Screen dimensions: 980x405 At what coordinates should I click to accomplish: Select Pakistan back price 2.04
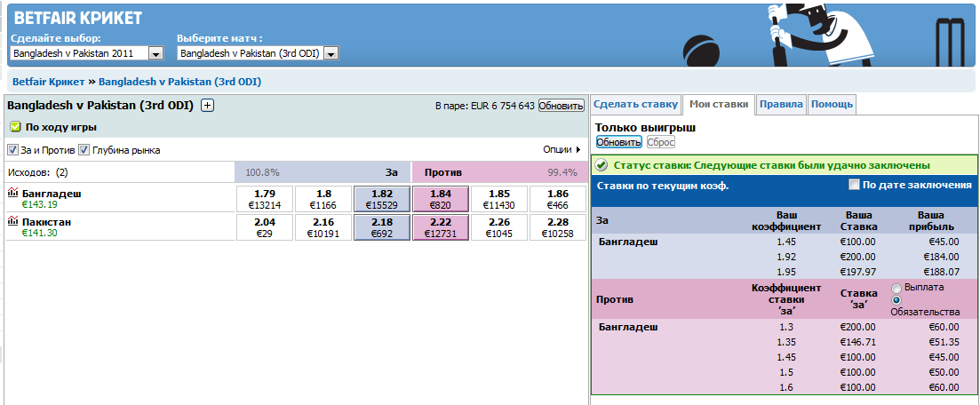(x=265, y=227)
